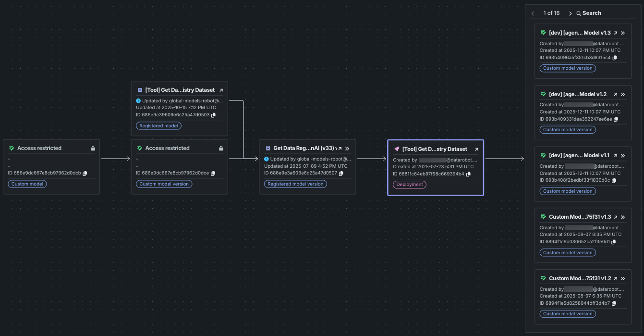644x336 pixels.
Task: Copy the Registered model version ID
Action: click(341, 174)
